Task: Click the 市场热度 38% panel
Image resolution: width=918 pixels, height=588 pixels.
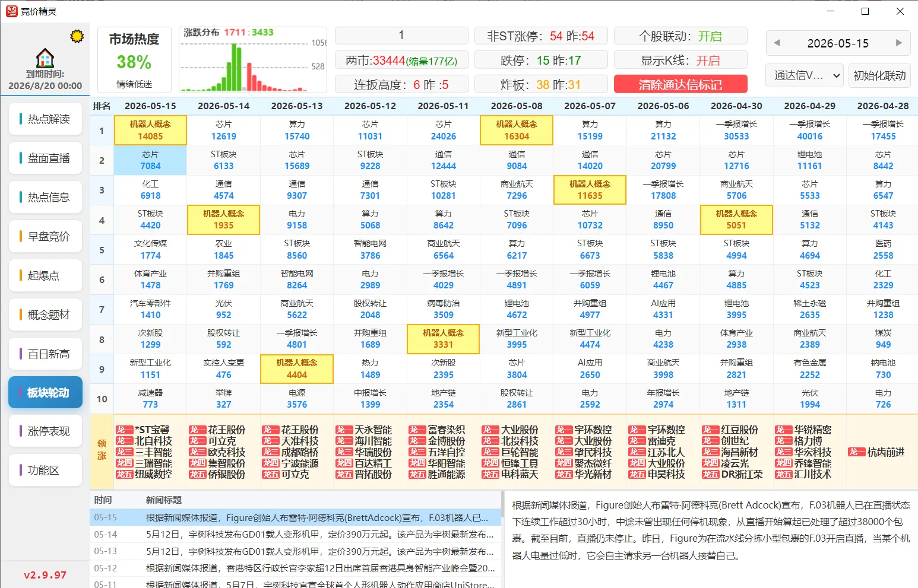Action: click(134, 60)
